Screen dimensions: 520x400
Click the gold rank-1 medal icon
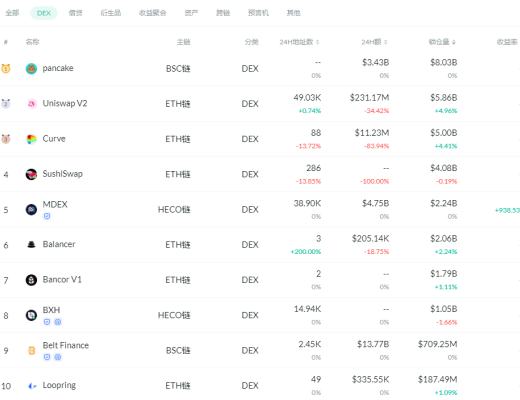pos(6,69)
